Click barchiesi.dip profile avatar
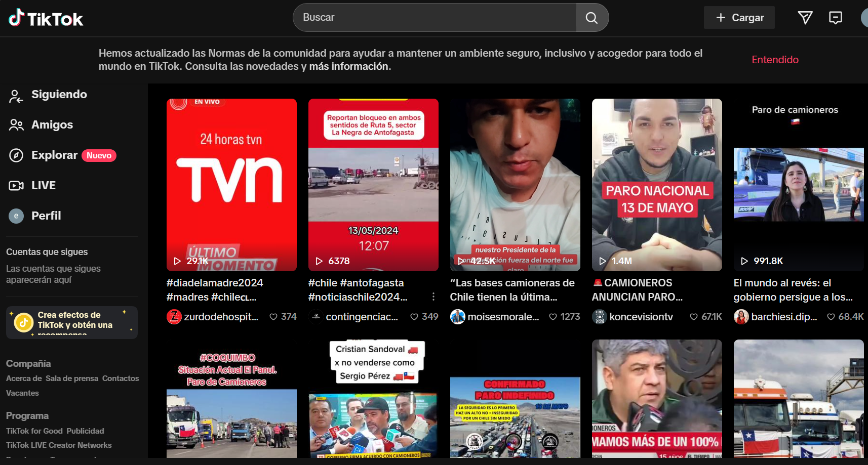 pos(741,317)
